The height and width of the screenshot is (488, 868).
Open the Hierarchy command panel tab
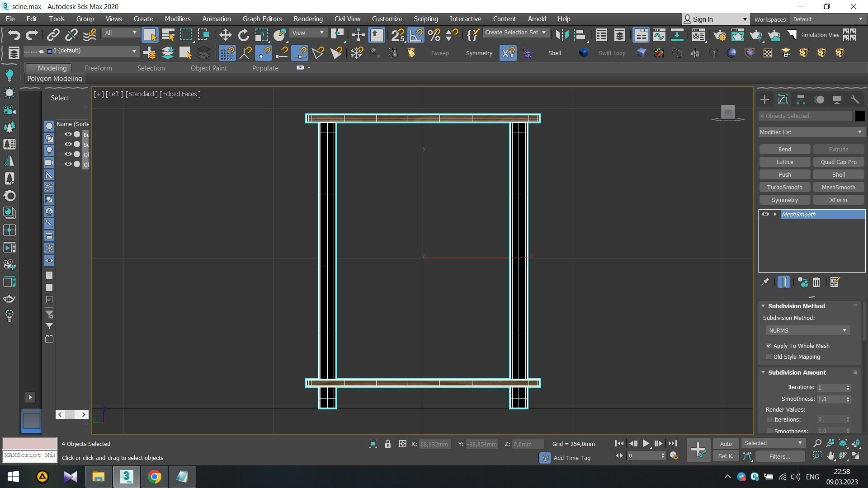pos(801,99)
